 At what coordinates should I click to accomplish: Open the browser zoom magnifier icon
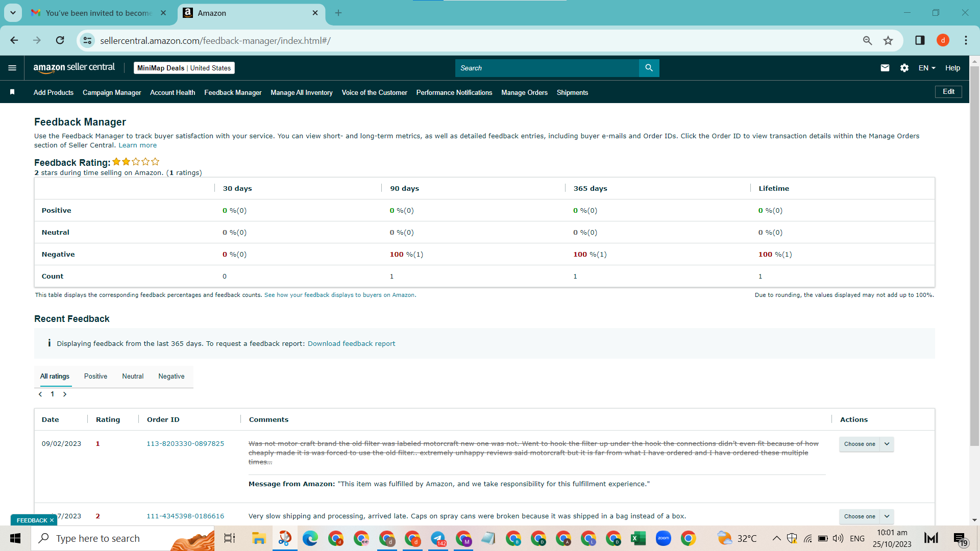[867, 40]
